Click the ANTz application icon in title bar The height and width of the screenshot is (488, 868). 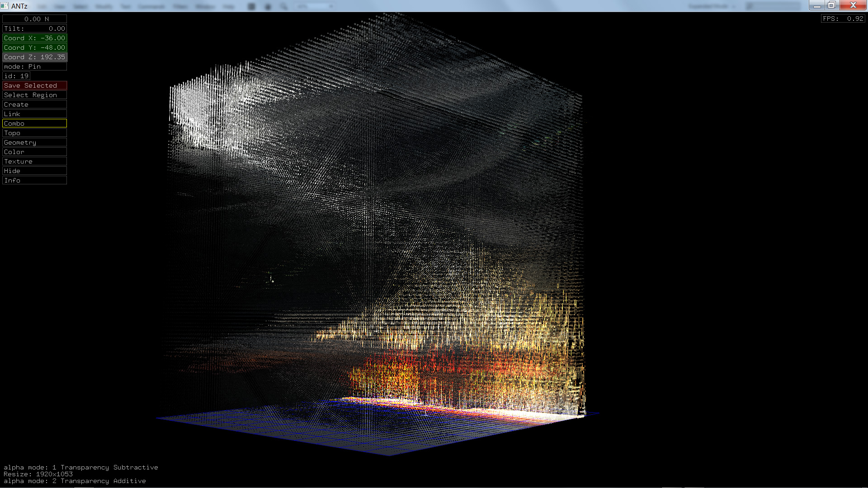[x=5, y=6]
